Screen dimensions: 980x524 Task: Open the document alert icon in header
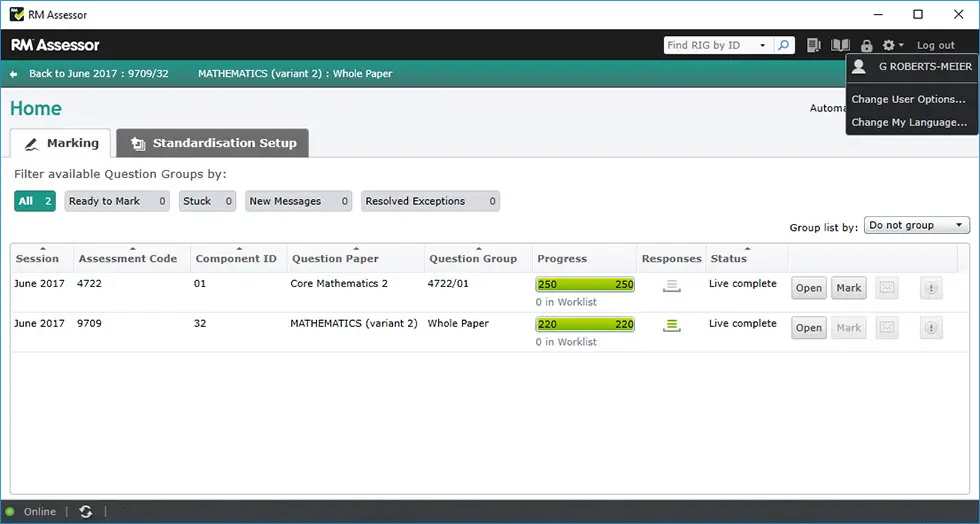[x=814, y=45]
